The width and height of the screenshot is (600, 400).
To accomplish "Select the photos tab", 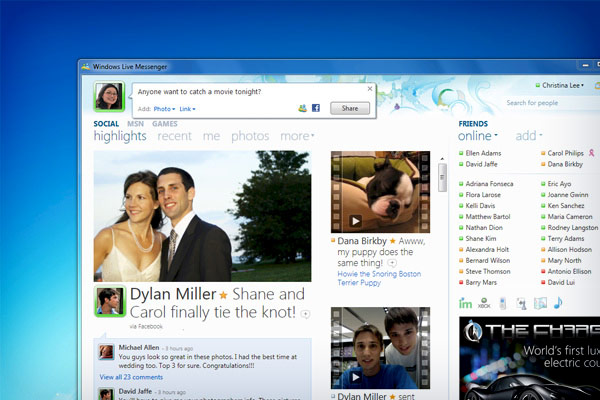I will 250,136.
